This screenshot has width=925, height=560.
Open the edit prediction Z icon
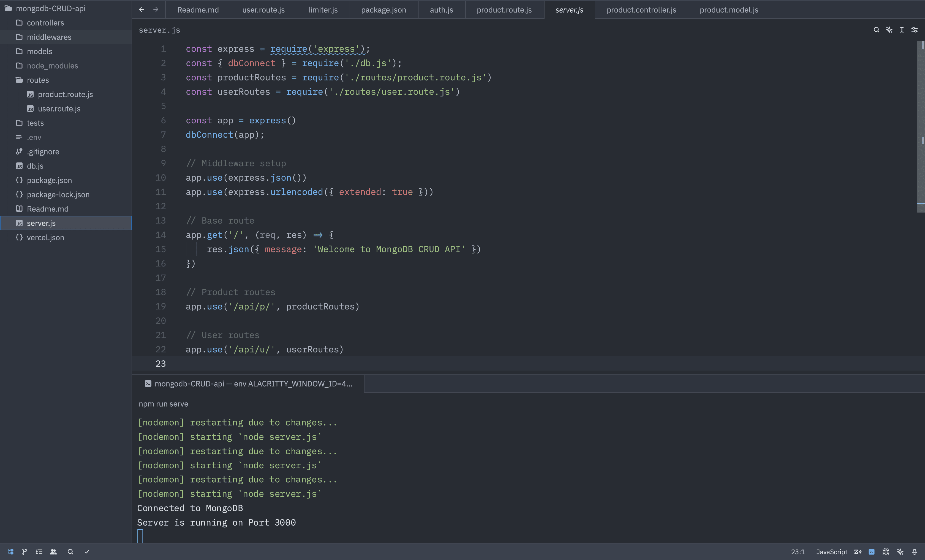click(x=858, y=551)
